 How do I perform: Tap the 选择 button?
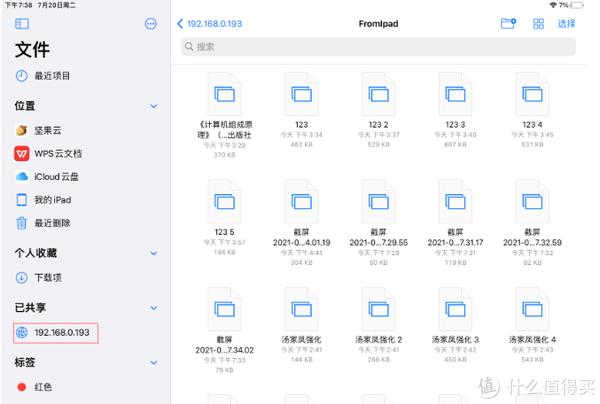(566, 24)
